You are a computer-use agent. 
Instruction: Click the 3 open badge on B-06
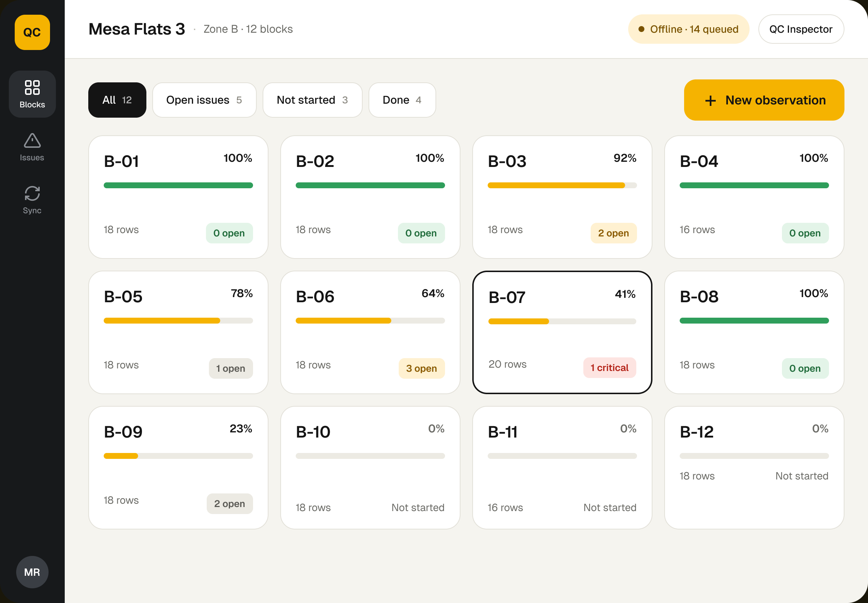pos(422,368)
